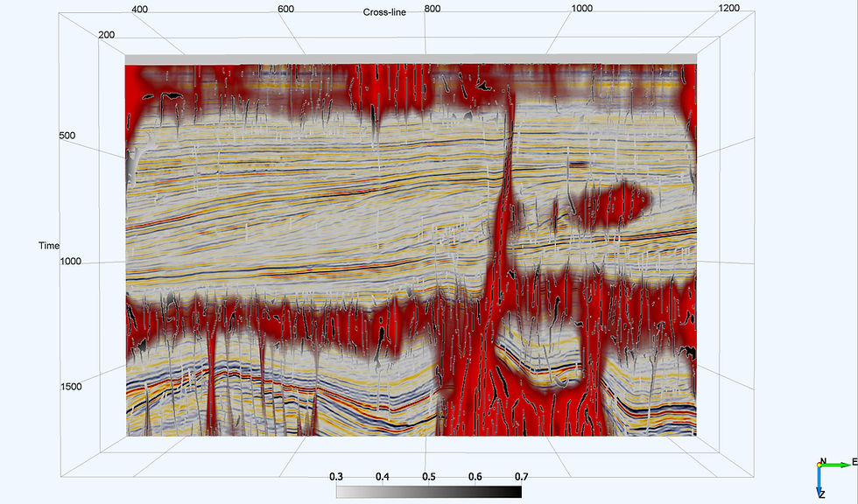Click cross-line tick label '600'
The image size is (858, 504).
285,9
